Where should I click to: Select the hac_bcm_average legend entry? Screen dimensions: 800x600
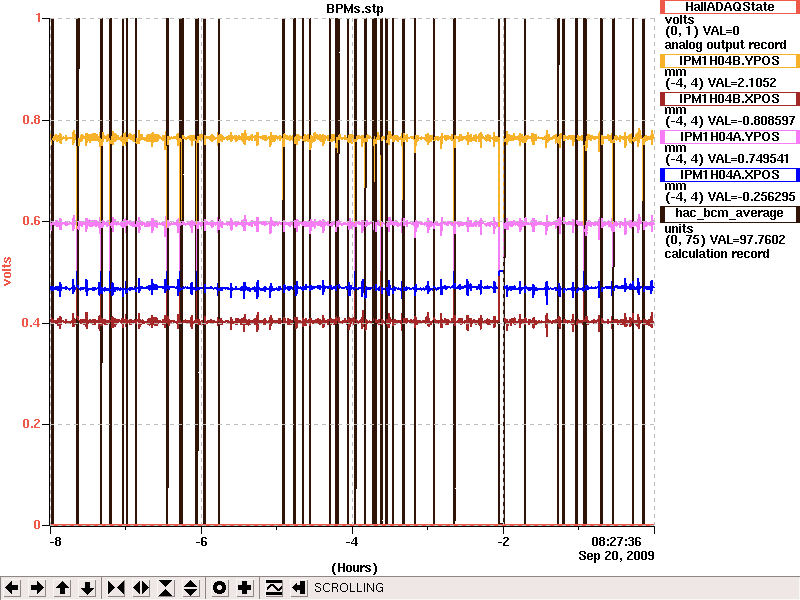click(730, 213)
